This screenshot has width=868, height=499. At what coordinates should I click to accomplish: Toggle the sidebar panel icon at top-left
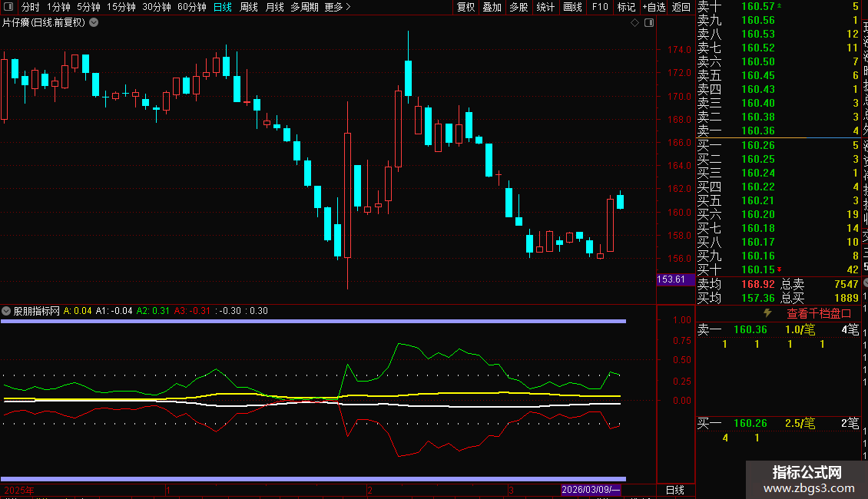[x=8, y=7]
